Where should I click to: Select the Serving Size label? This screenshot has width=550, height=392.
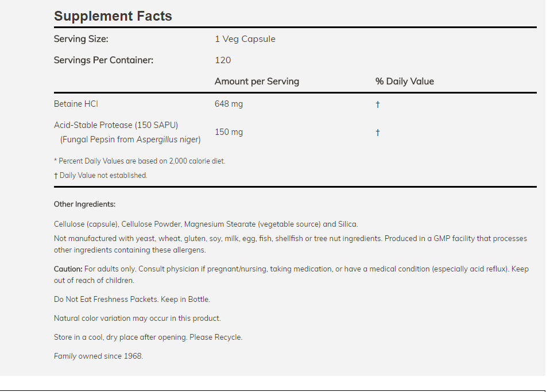pyautogui.click(x=81, y=39)
